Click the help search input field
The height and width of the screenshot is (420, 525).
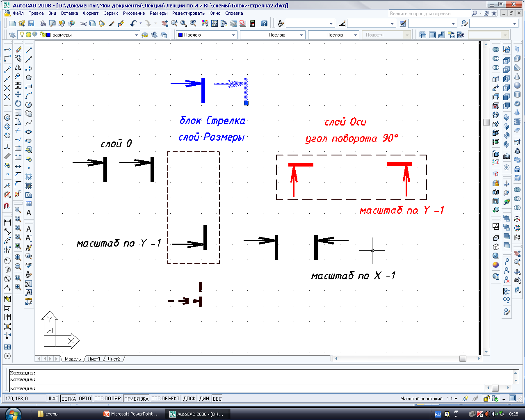pos(429,14)
